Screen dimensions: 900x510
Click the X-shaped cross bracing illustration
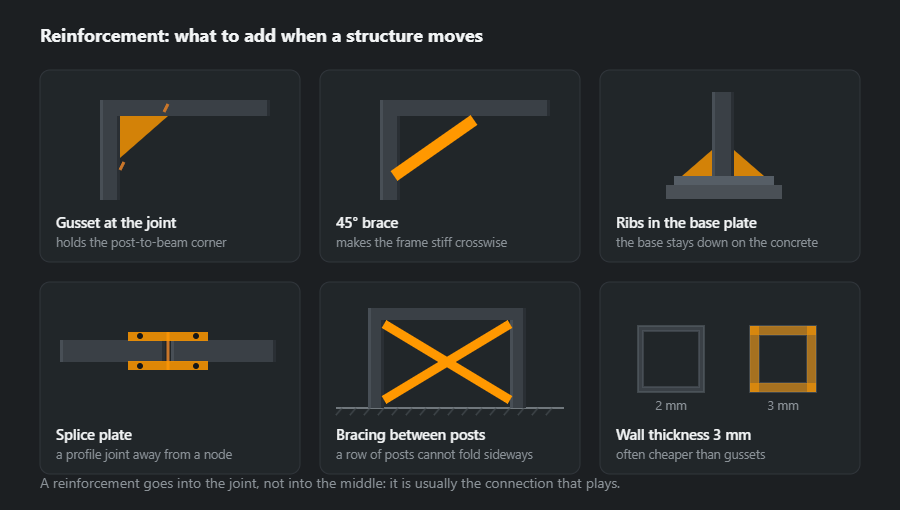point(447,361)
